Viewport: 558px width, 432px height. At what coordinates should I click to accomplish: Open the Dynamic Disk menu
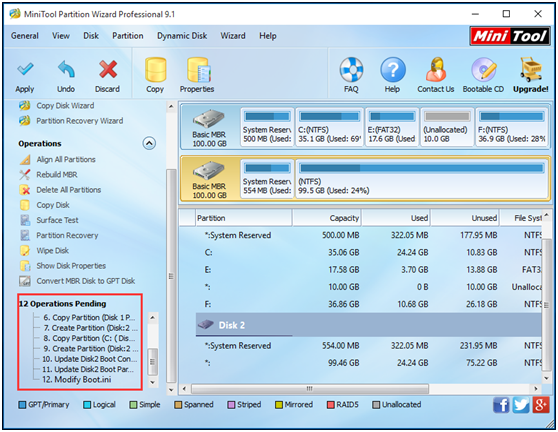coord(182,36)
